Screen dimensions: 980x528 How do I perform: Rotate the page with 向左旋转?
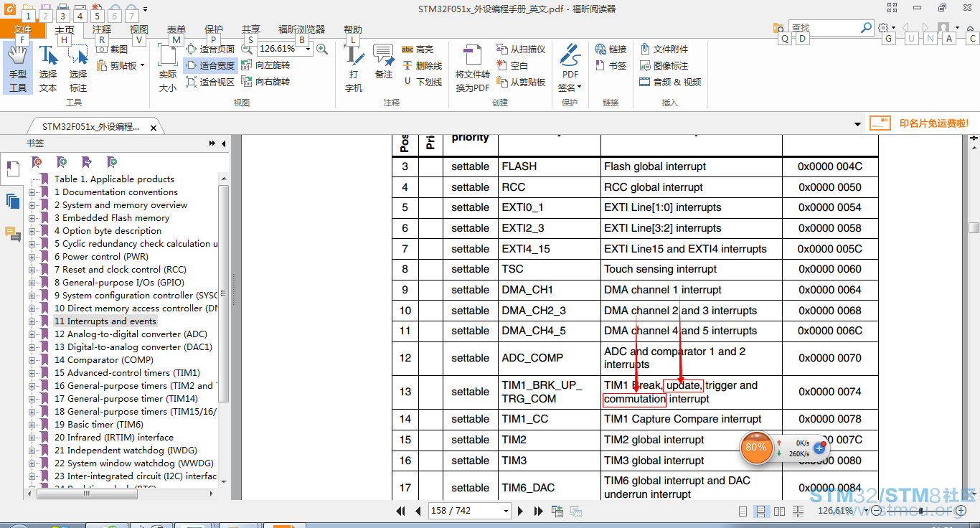tap(266, 66)
